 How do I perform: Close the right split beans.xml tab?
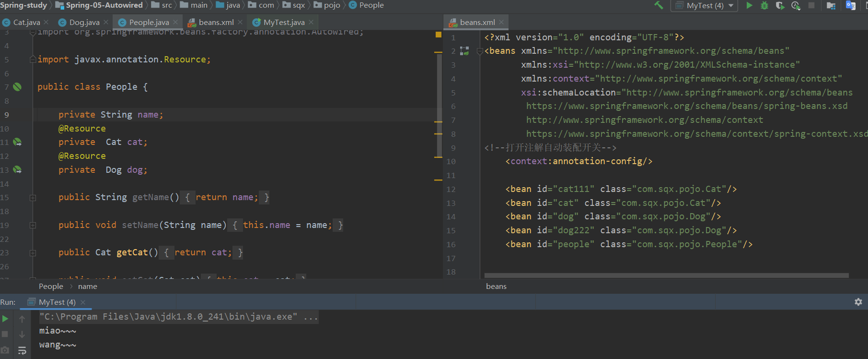click(501, 22)
